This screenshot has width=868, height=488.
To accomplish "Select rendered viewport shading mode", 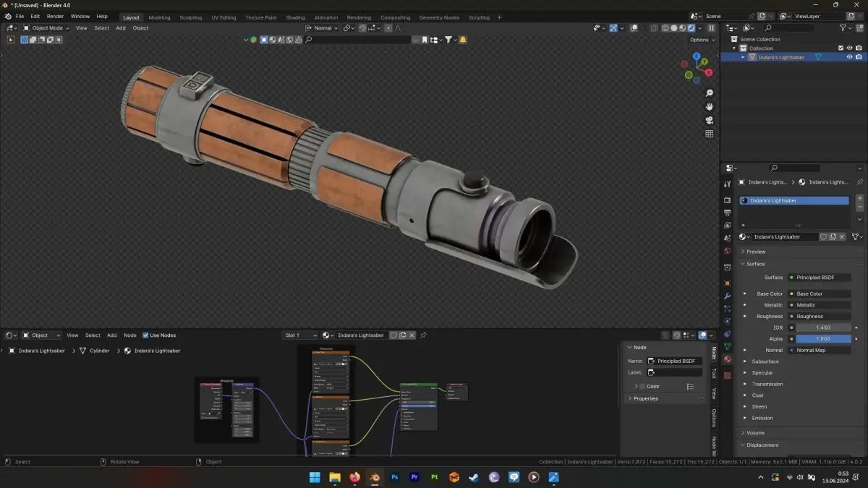I will (x=691, y=28).
